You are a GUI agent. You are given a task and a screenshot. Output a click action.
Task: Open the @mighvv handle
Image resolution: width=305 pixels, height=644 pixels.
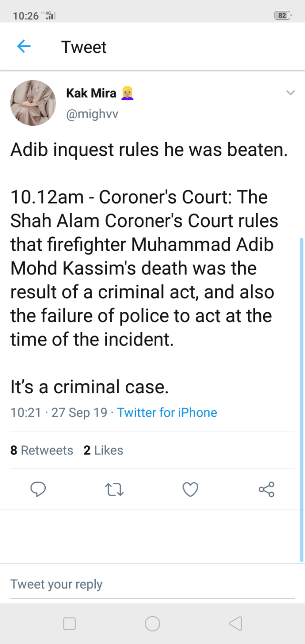pyautogui.click(x=92, y=114)
